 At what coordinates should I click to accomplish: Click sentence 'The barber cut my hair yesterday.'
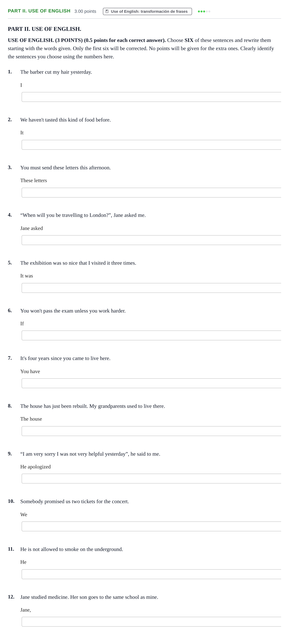pos(56,72)
